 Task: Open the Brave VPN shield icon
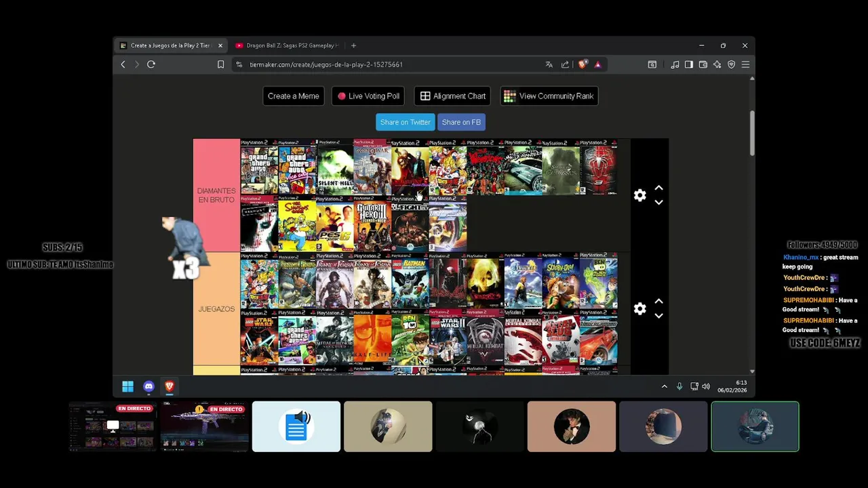[x=731, y=64]
